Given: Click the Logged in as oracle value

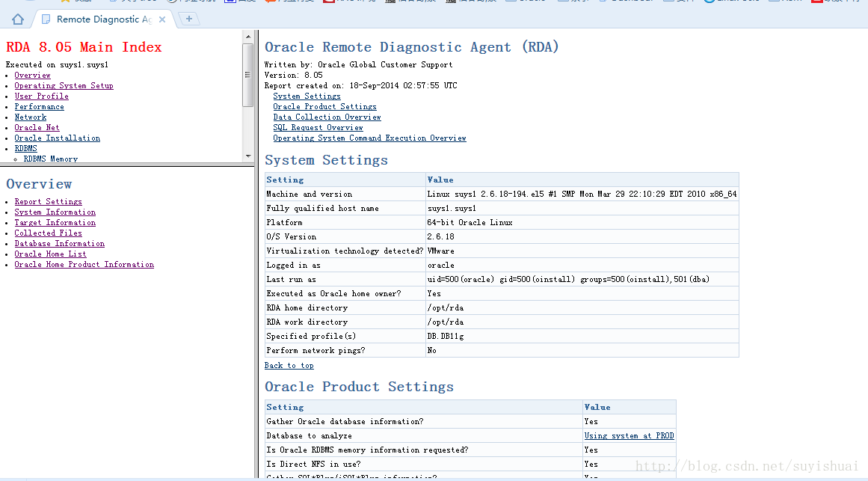Looking at the screenshot, I should [440, 266].
